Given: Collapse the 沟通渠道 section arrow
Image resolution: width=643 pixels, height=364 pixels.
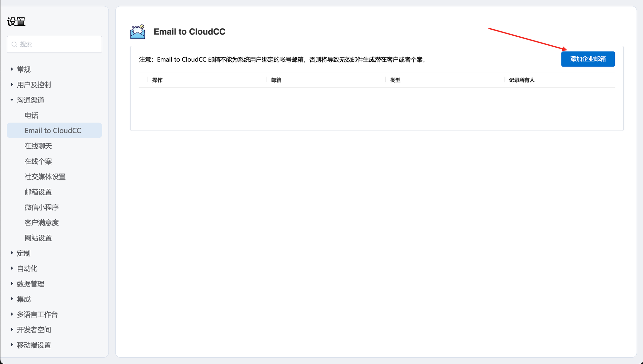Looking at the screenshot, I should click(12, 100).
